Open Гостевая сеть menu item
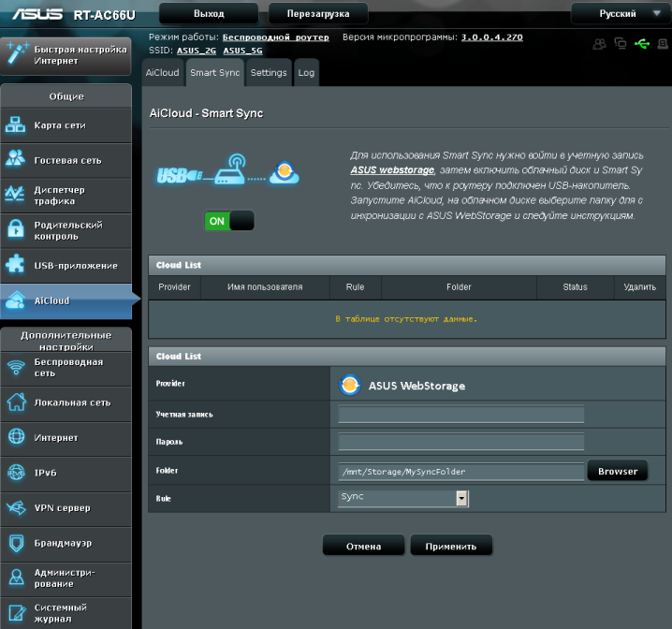The width and height of the screenshot is (672, 629). coord(66,160)
